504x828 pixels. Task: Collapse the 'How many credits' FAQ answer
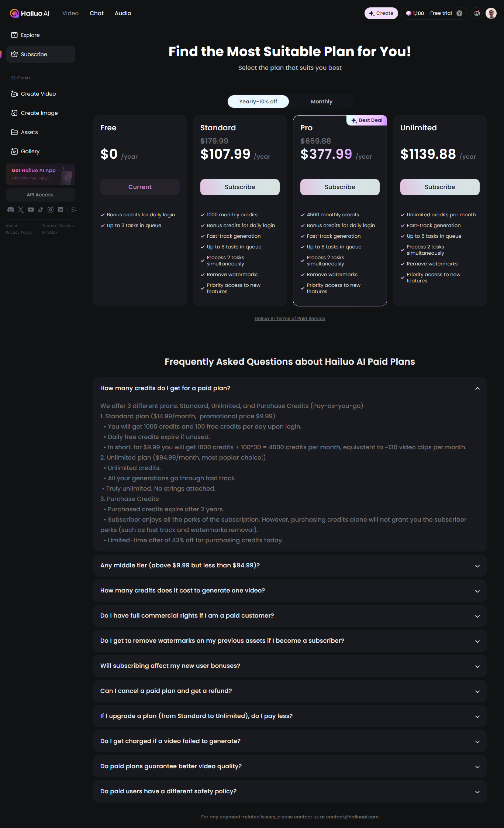click(477, 388)
